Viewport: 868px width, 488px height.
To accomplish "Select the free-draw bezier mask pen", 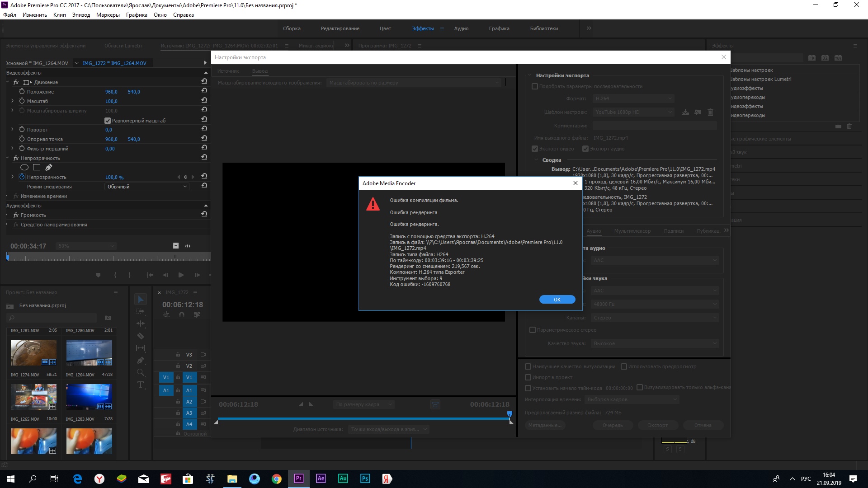I will pyautogui.click(x=49, y=167).
